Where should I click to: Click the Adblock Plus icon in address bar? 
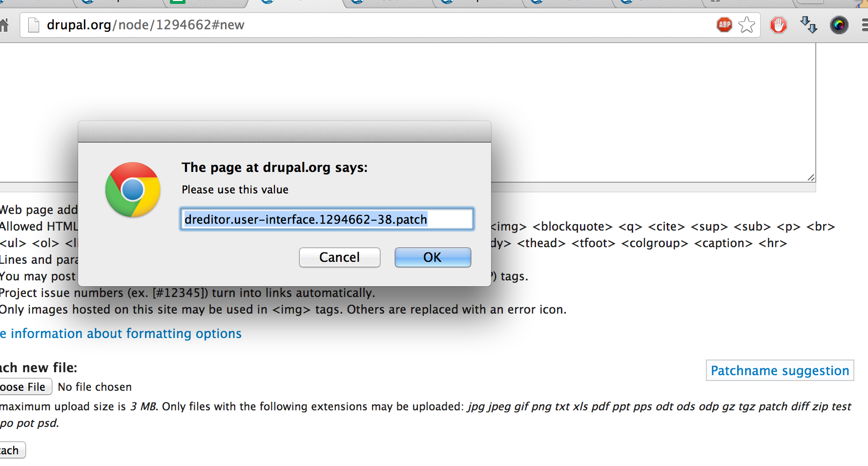pyautogui.click(x=724, y=24)
